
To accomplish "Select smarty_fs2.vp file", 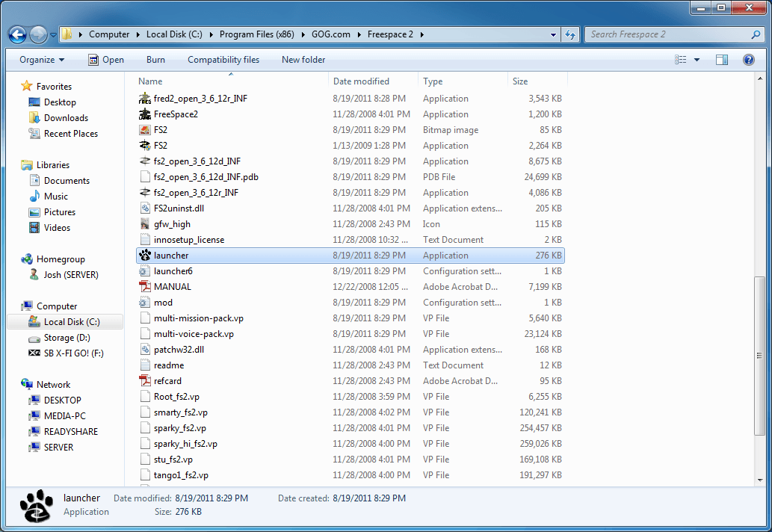I will 350,412.
